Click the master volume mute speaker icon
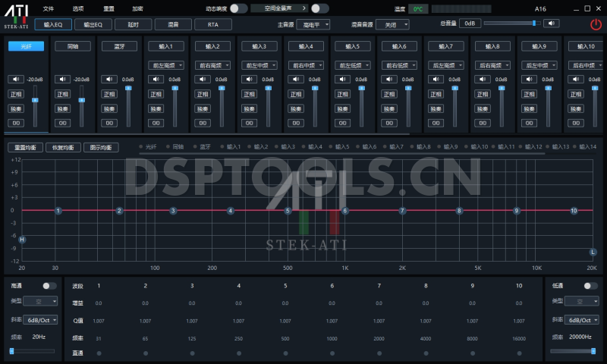Image resolution: width=607 pixels, height=364 pixels. point(552,24)
